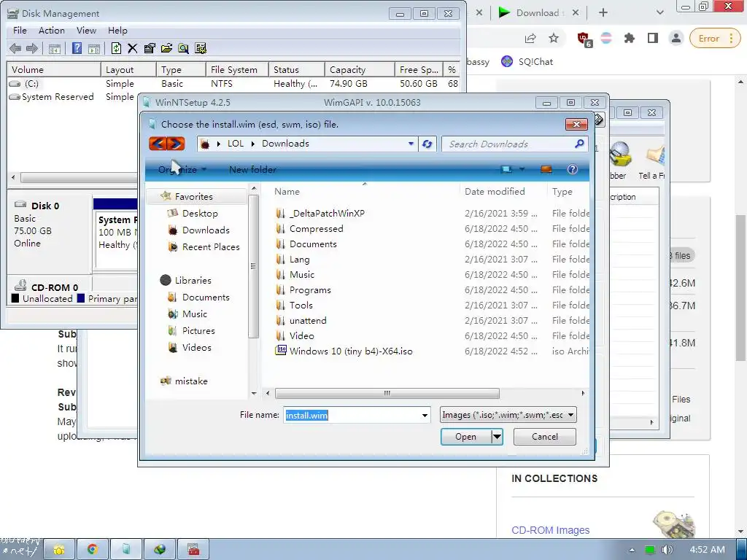Open the SQ!Chat bookmark
Image resolution: width=747 pixels, height=560 pixels.
point(527,61)
